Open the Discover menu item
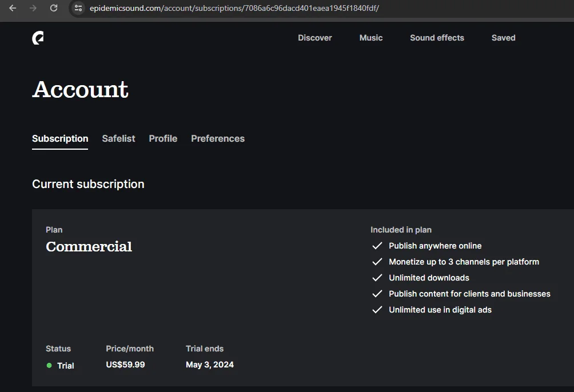574x392 pixels. 315,38
